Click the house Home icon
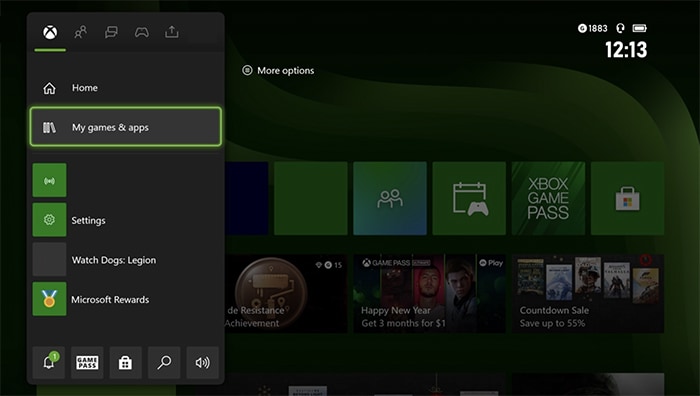Screen dimensions: 700x396 click(50, 88)
